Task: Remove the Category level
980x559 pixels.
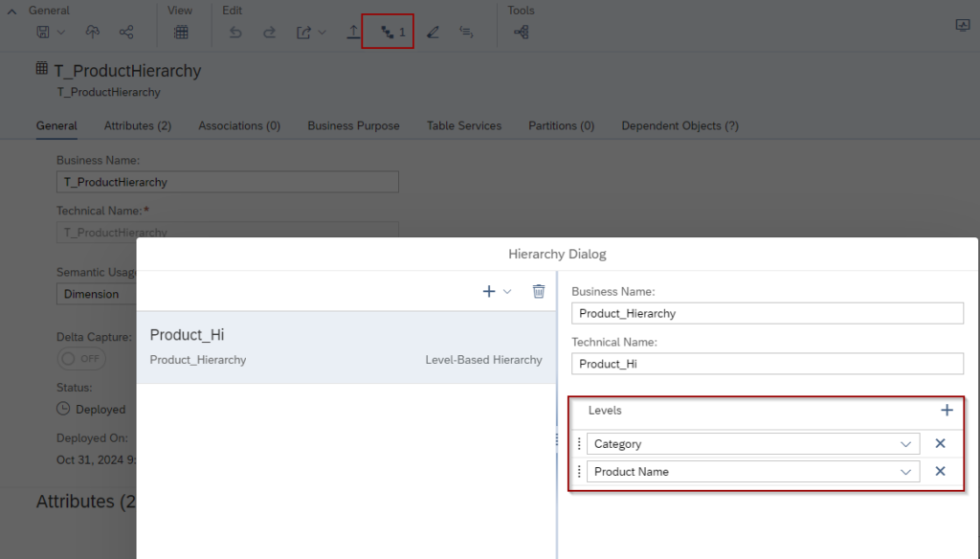Action: [940, 443]
